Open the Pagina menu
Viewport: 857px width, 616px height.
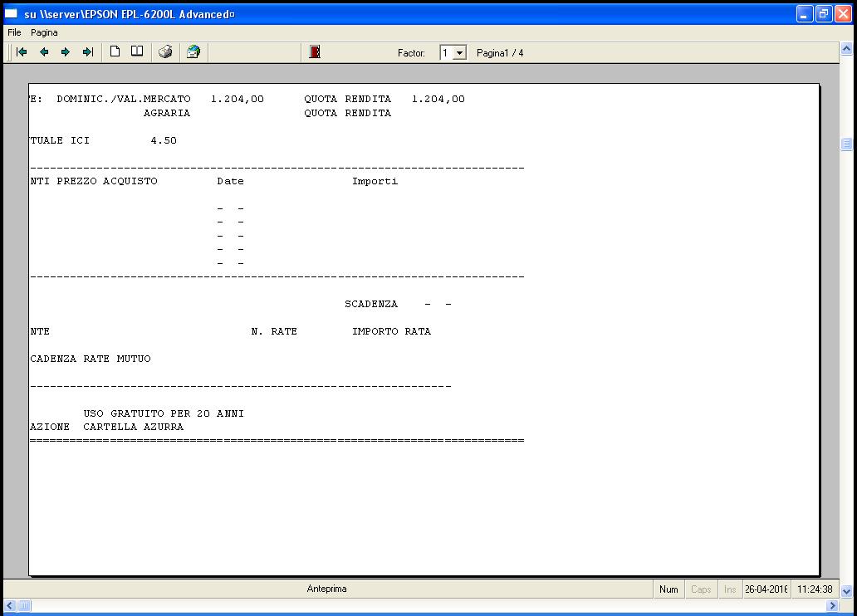(x=44, y=32)
